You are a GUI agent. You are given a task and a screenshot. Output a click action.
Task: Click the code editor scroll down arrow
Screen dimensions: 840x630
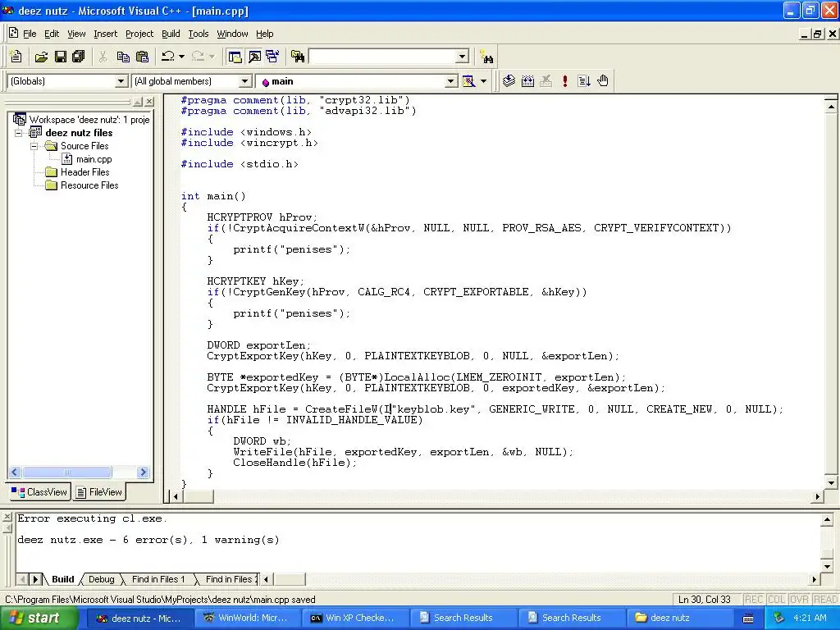pyautogui.click(x=831, y=482)
